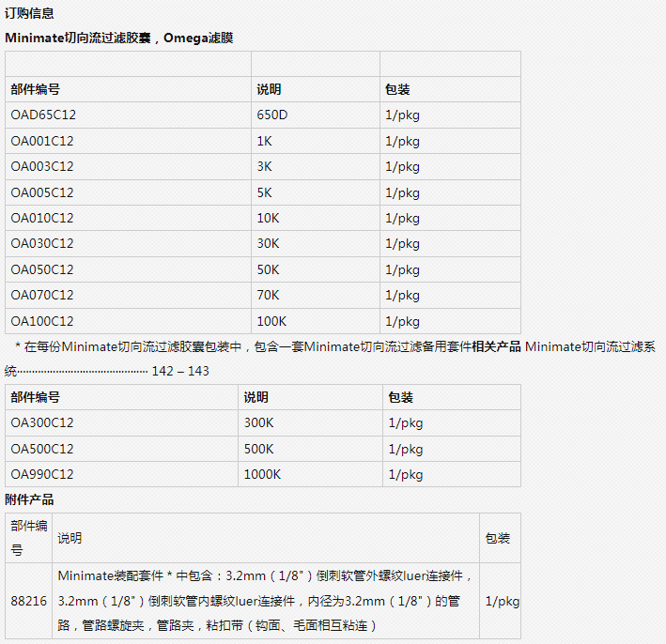
Task: Click 包装 header in first table
Action: point(397,89)
